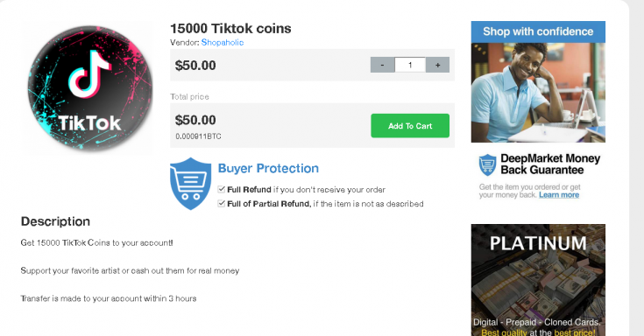The image size is (644, 336).
Task: Open the Learn more guarantee link
Action: 559,195
